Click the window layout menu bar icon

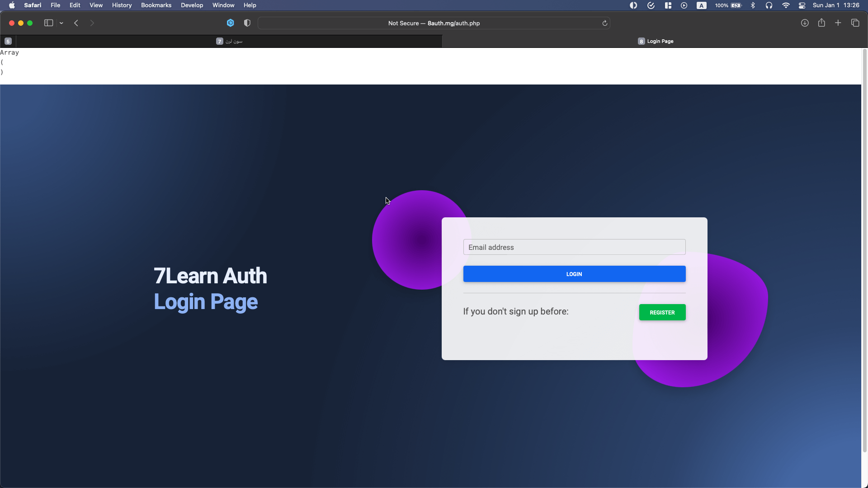tap(668, 5)
